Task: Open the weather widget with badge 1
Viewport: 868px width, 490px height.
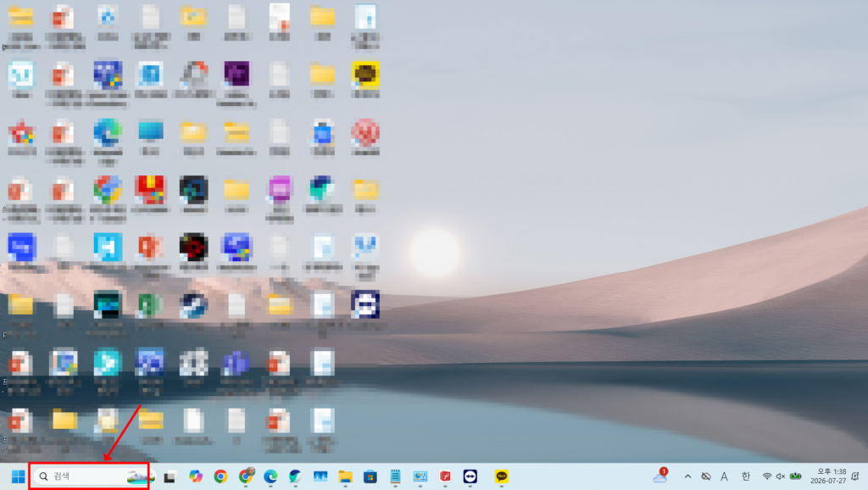Action: (x=660, y=476)
